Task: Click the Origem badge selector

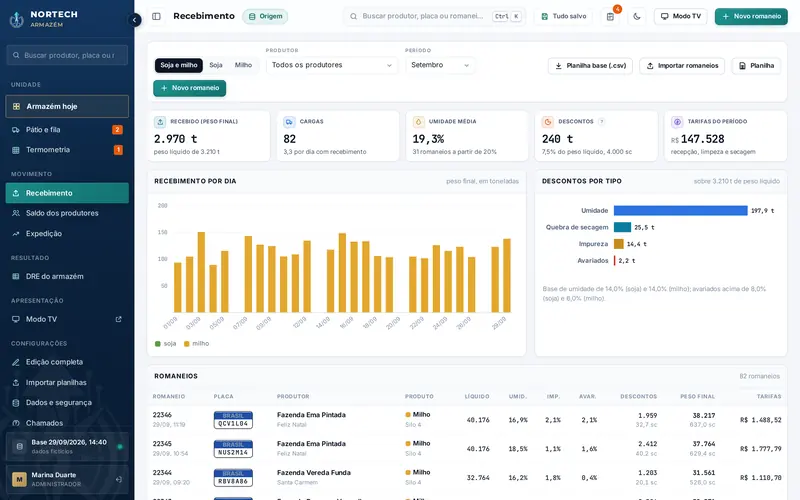Action: tap(265, 16)
